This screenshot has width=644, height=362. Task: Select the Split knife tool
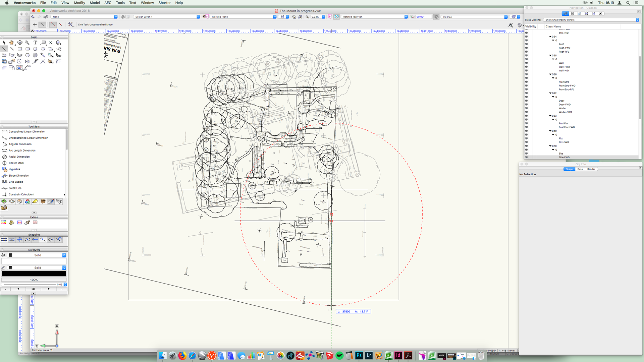[35, 62]
